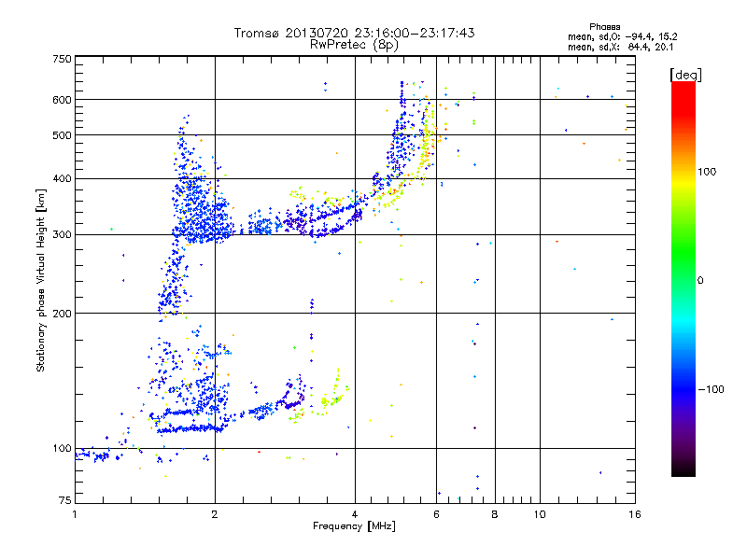Click the y-axis tick label '500'
Viewport: 747px width, 560px height.
pos(62,135)
